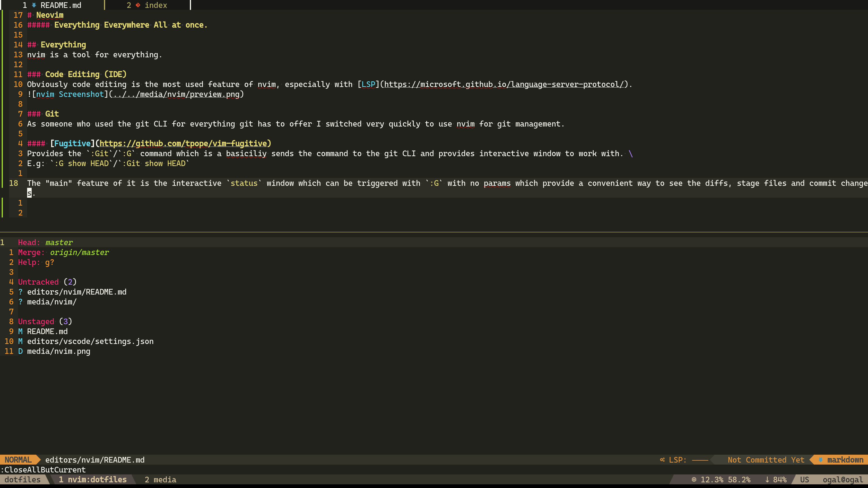
Task: Click the git icon on index tab
Action: pos(138,5)
